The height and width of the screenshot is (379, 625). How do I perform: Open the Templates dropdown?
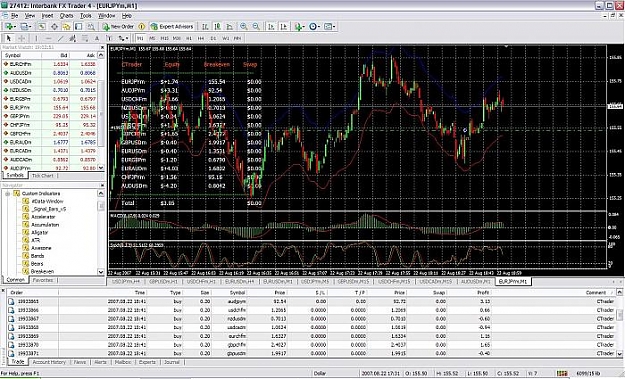pos(330,27)
